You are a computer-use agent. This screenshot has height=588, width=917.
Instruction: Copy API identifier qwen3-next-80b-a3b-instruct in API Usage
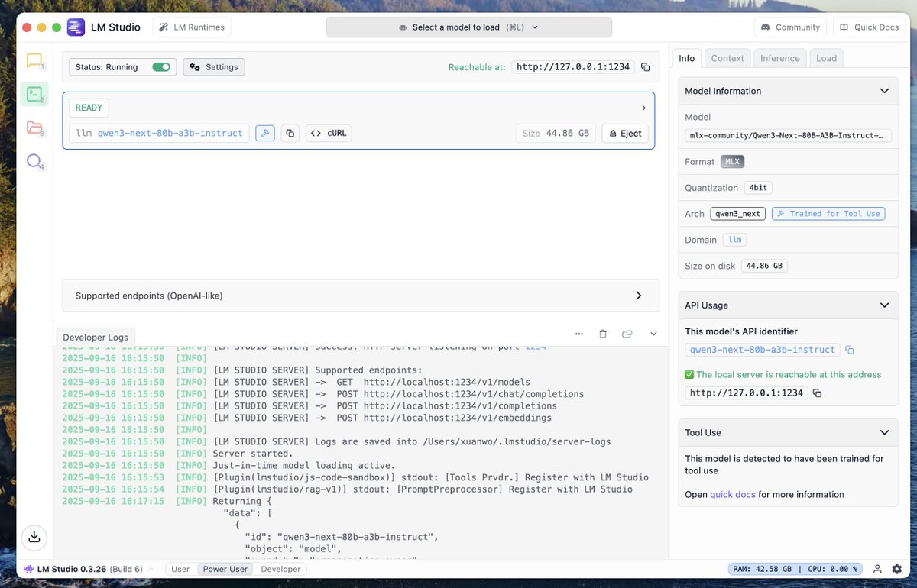[850, 350]
